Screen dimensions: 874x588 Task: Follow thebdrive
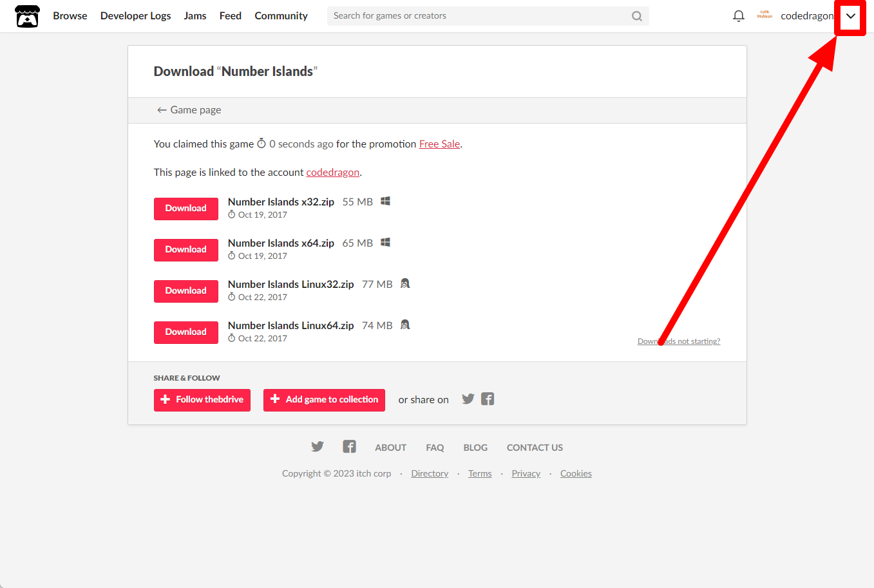[x=202, y=400]
